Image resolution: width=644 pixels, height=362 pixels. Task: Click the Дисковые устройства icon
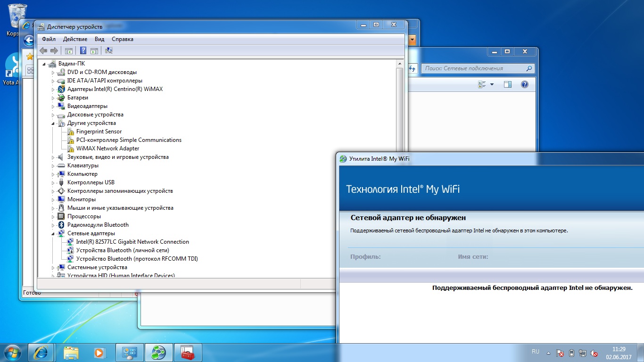click(x=61, y=115)
